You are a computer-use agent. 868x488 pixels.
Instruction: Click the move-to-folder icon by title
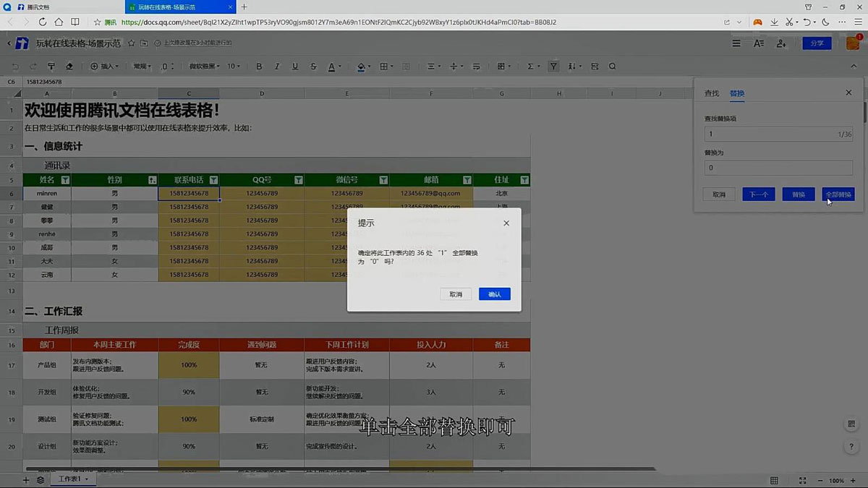coord(145,43)
